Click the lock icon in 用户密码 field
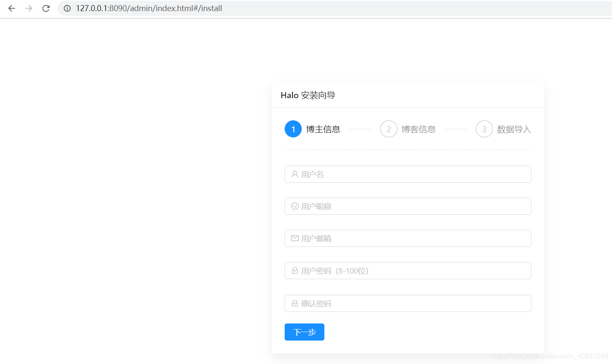Screen dimensions: 612x364 (x=295, y=271)
